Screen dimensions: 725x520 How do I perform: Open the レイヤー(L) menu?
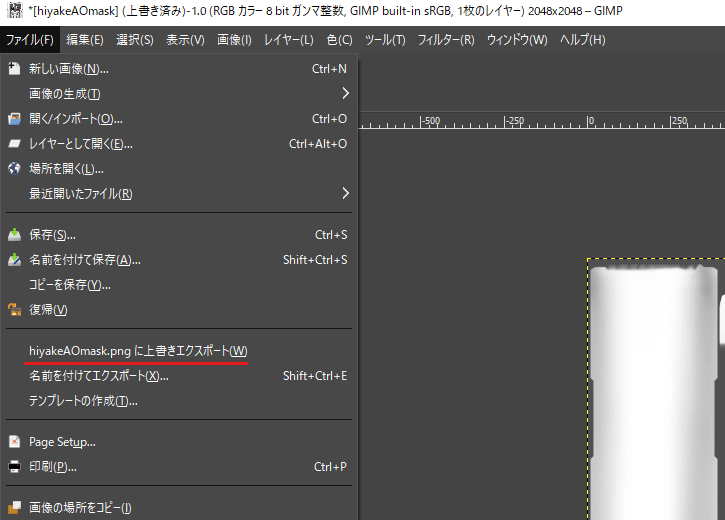point(289,40)
